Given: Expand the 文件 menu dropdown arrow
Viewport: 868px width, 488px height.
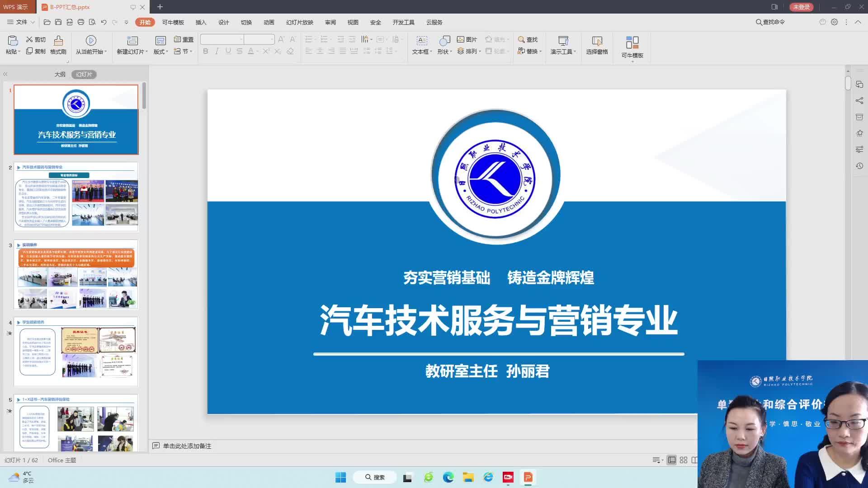Looking at the screenshot, I should tap(33, 22).
